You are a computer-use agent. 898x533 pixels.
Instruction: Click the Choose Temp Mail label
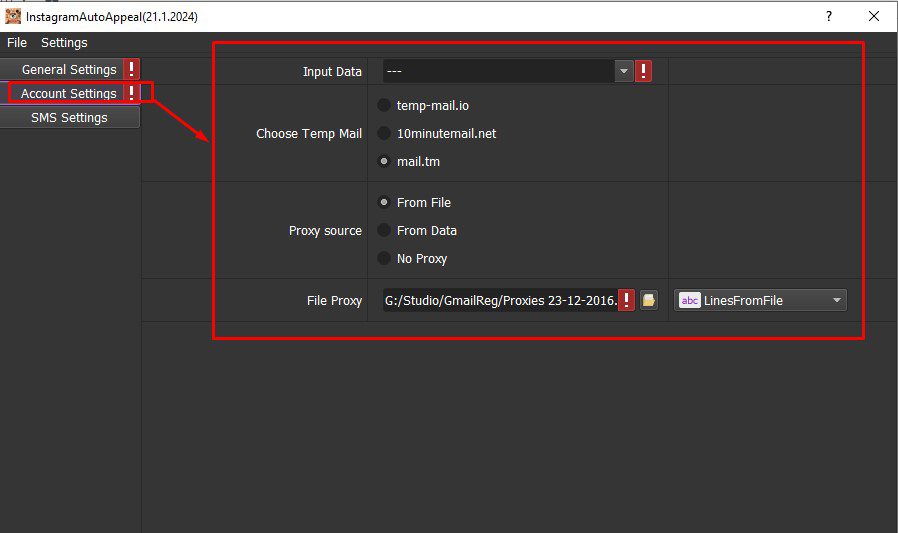click(309, 133)
